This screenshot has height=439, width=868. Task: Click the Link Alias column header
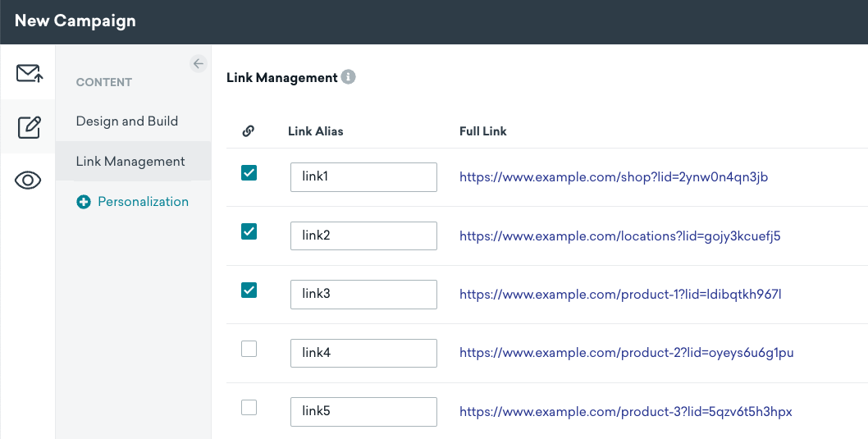pyautogui.click(x=316, y=131)
